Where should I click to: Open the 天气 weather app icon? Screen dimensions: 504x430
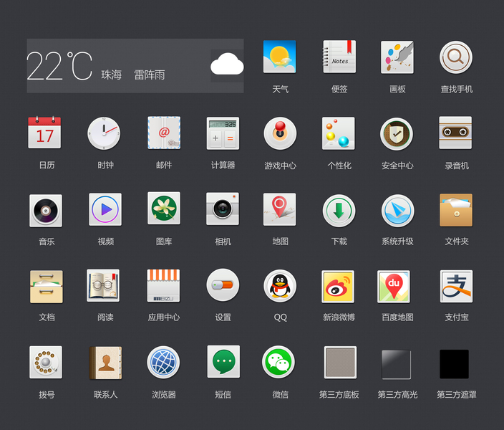pos(279,57)
